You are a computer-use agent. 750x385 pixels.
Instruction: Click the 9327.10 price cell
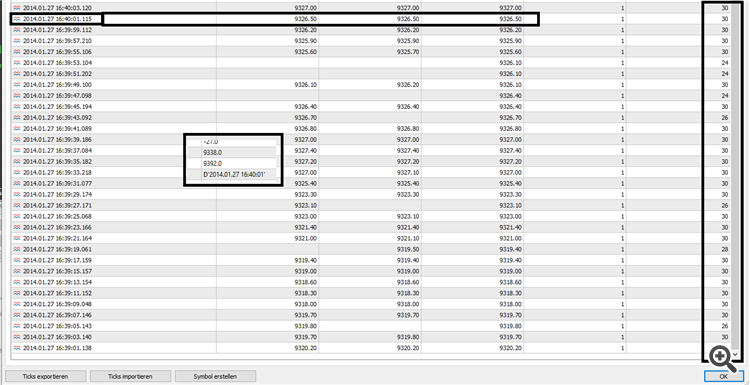coord(408,173)
